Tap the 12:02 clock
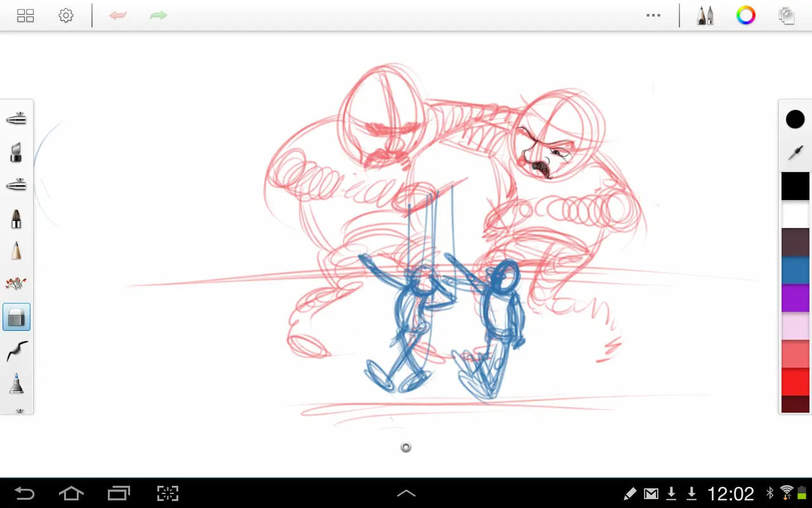Image resolution: width=812 pixels, height=508 pixels. 730,493
